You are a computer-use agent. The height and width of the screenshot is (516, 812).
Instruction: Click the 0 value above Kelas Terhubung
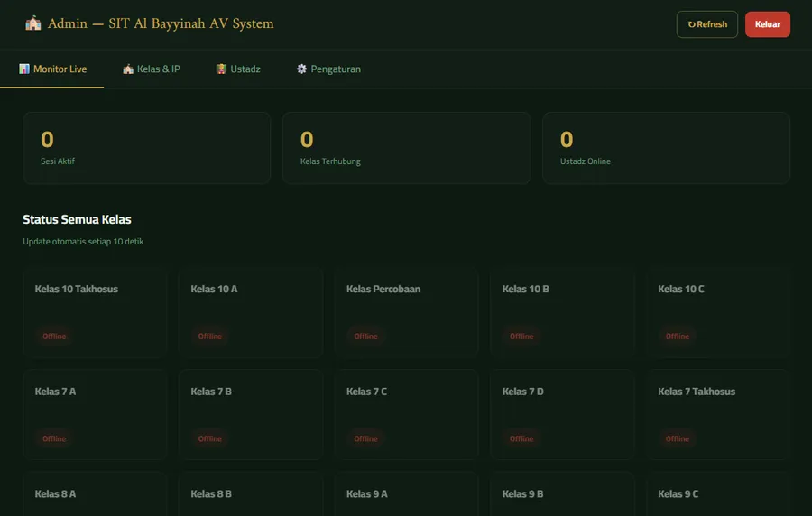pos(307,139)
